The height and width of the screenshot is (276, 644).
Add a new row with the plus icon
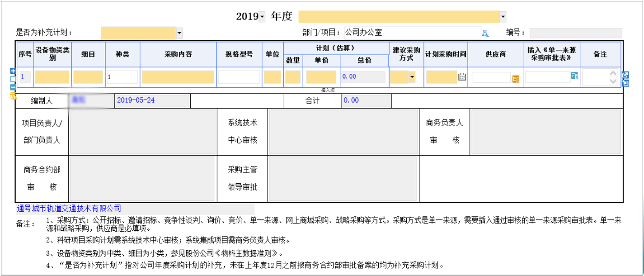click(13, 71)
